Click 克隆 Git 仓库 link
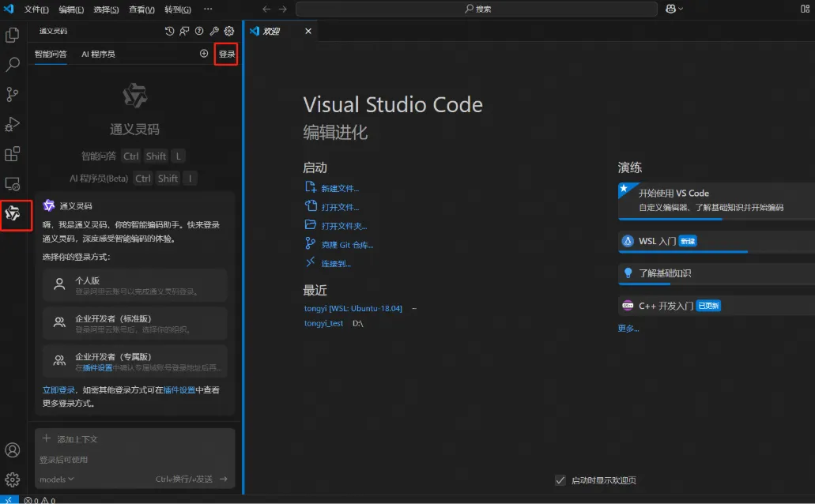Viewport: 815px width, 504px height. pyautogui.click(x=347, y=245)
